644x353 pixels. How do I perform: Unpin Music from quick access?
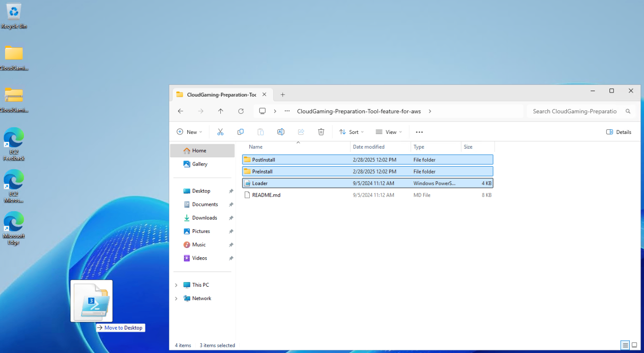coord(231,245)
